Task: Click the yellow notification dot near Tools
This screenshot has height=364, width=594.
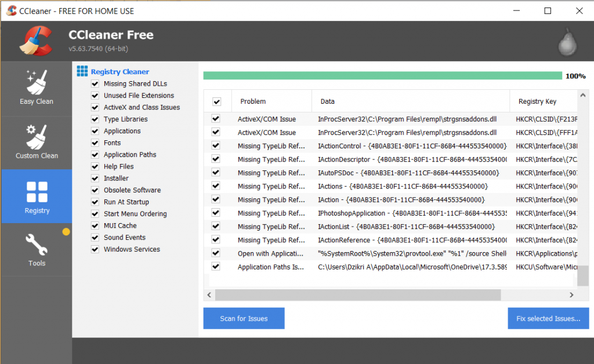Action: click(66, 231)
